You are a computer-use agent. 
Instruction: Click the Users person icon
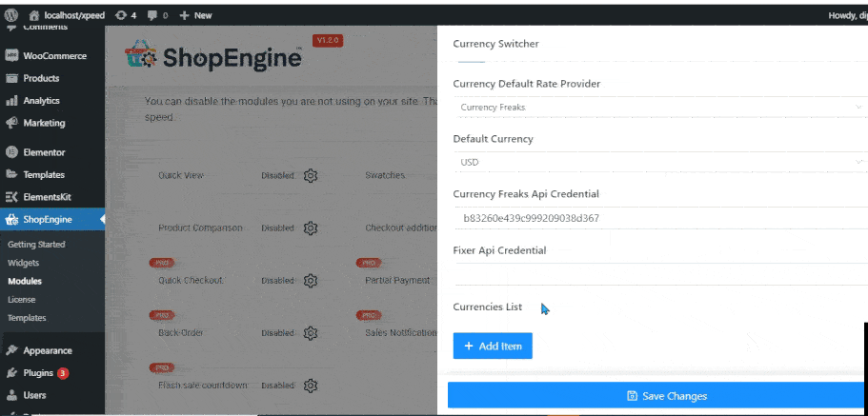pyautogui.click(x=11, y=395)
